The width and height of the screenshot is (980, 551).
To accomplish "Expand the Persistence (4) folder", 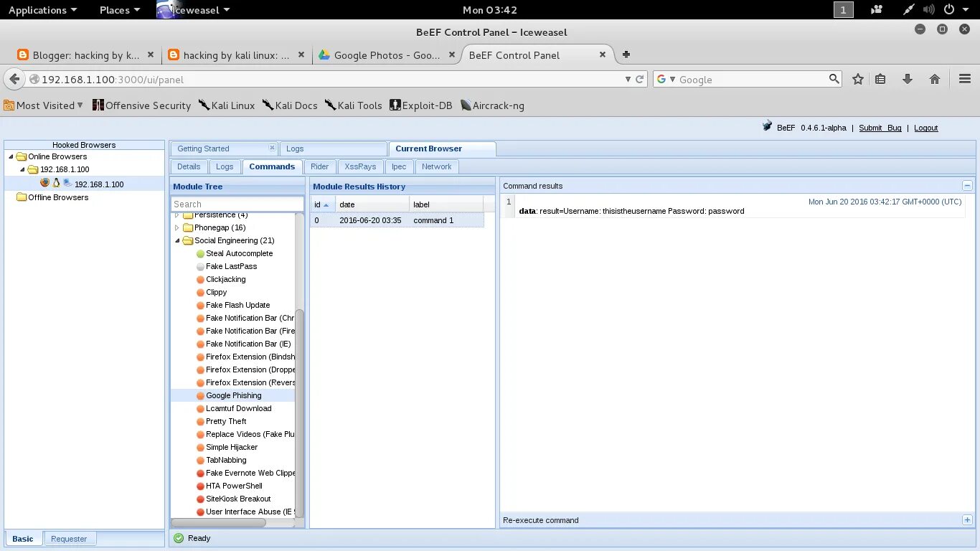I will 177,215.
